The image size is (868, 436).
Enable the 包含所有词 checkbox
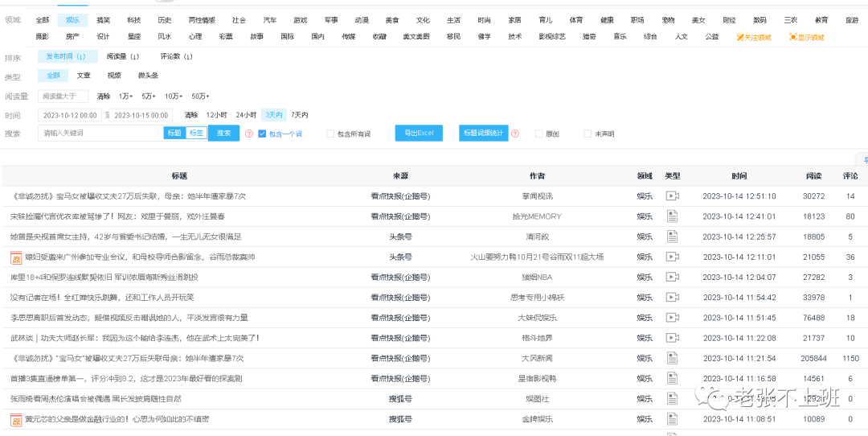click(x=330, y=134)
